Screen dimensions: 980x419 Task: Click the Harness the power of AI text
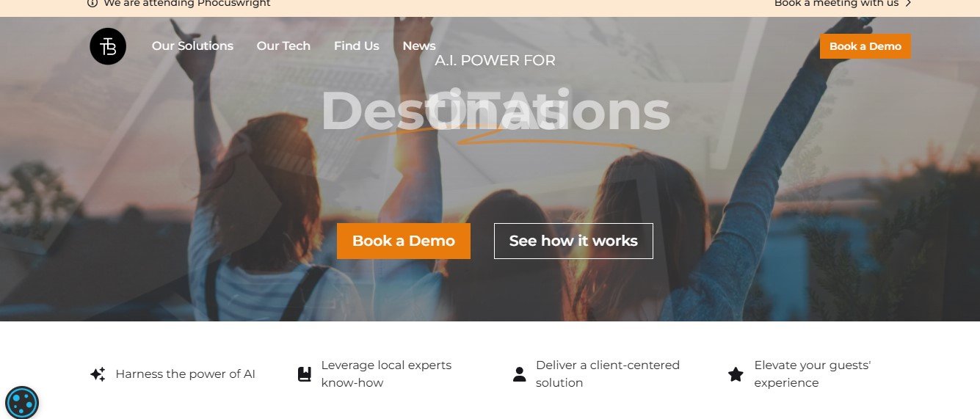186,374
